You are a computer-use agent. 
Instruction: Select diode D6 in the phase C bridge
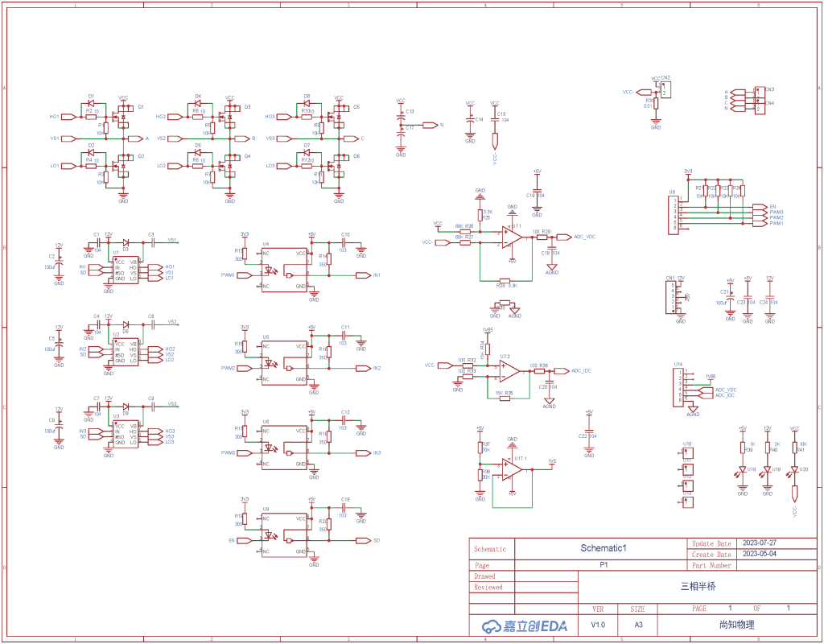tap(307, 103)
